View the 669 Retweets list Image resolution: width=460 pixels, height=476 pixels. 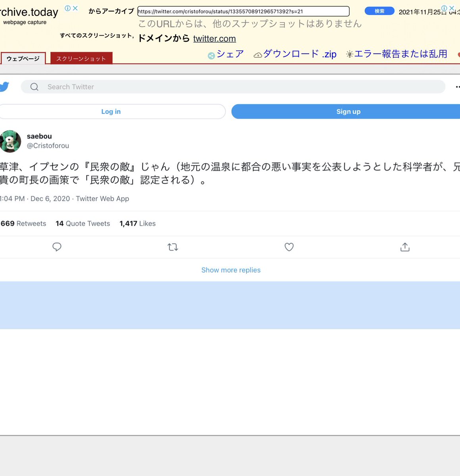[x=23, y=224]
